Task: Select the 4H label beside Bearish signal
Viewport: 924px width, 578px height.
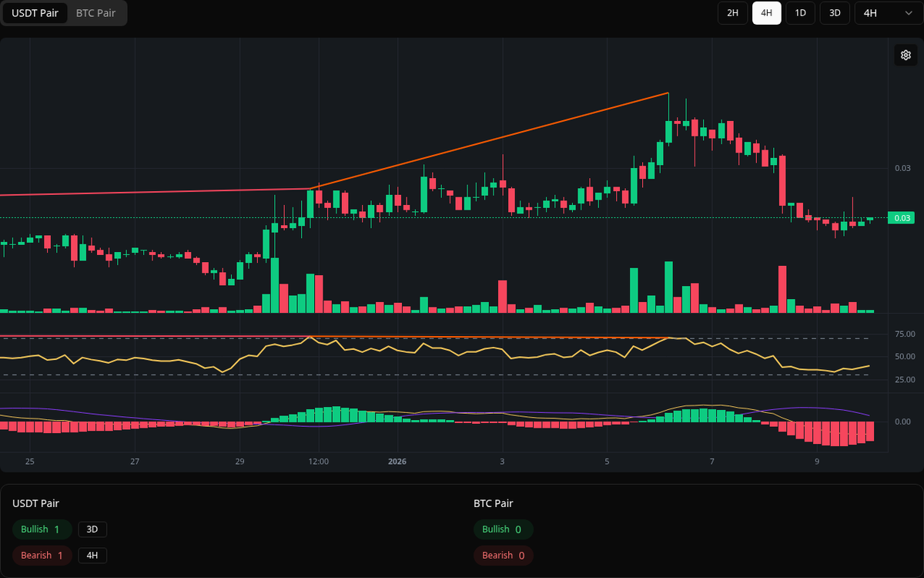Action: pyautogui.click(x=92, y=555)
